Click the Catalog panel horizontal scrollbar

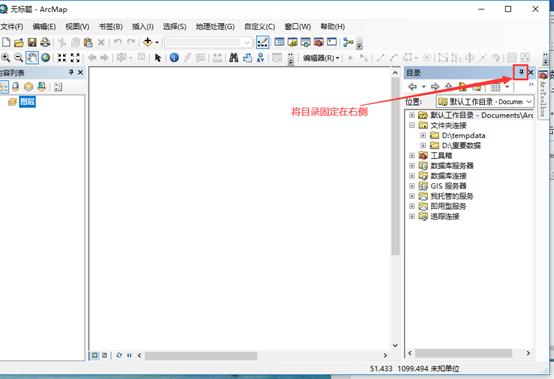(464, 353)
